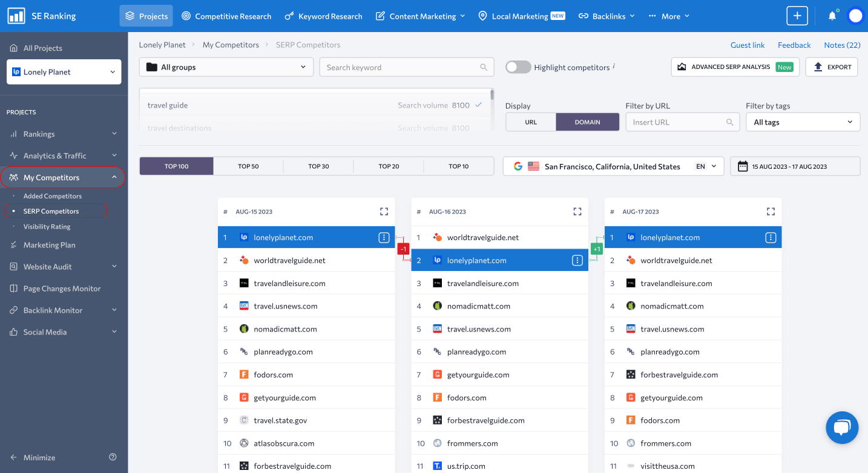Open three-dot menu for lonelyplanet.com in AUG-17 column
The width and height of the screenshot is (868, 473).
coord(771,238)
